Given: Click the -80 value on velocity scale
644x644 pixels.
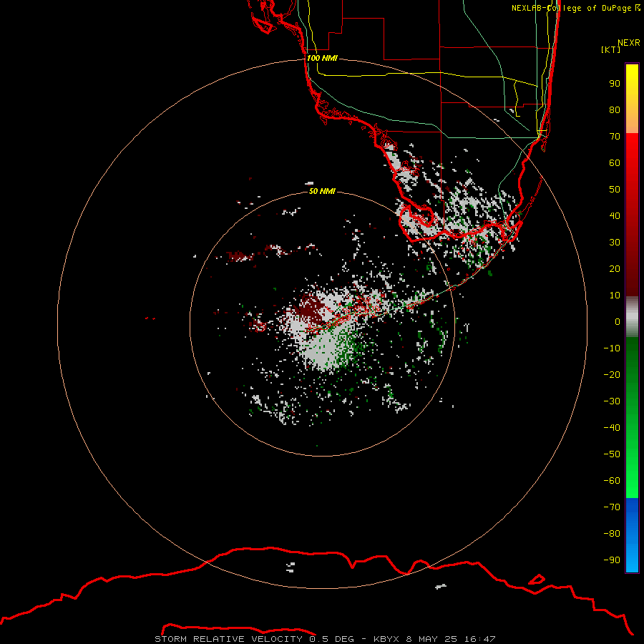Looking at the screenshot, I should [612, 534].
